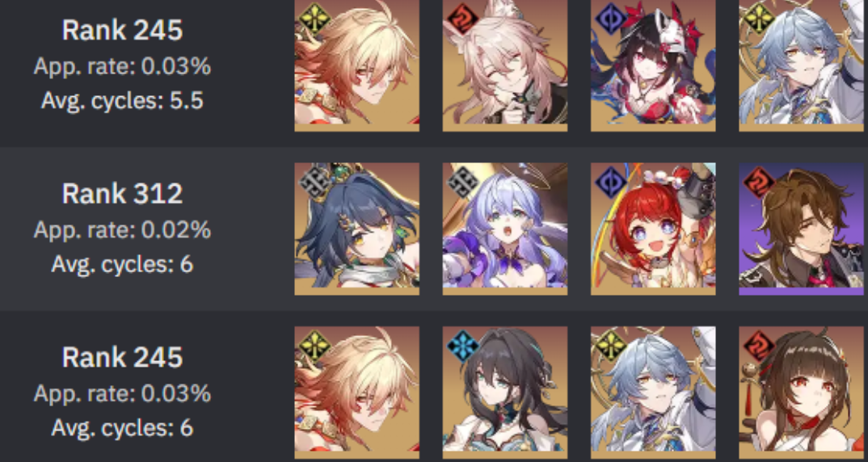Image resolution: width=868 pixels, height=462 pixels.
Task: Click the App. rate 0.02% text
Action: point(122,229)
